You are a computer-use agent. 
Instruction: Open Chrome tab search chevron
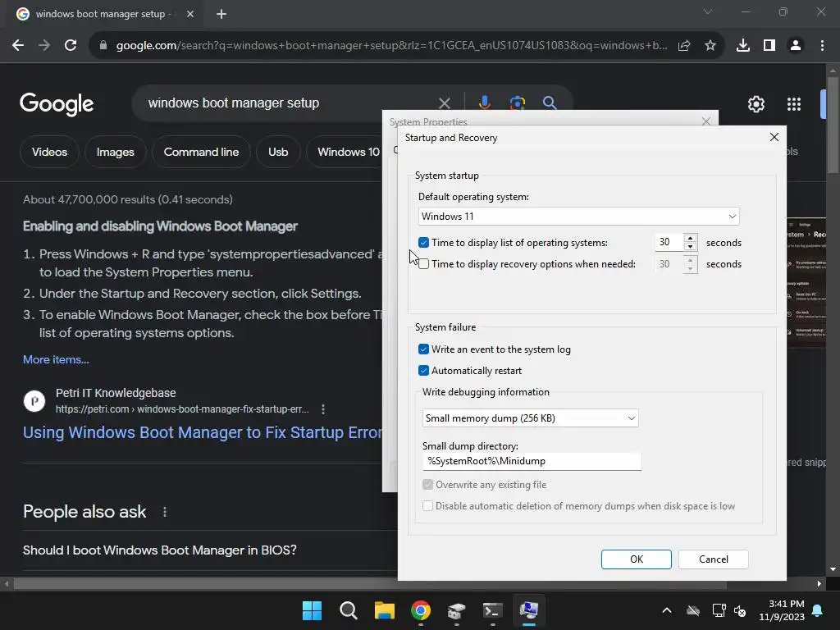[x=708, y=11]
